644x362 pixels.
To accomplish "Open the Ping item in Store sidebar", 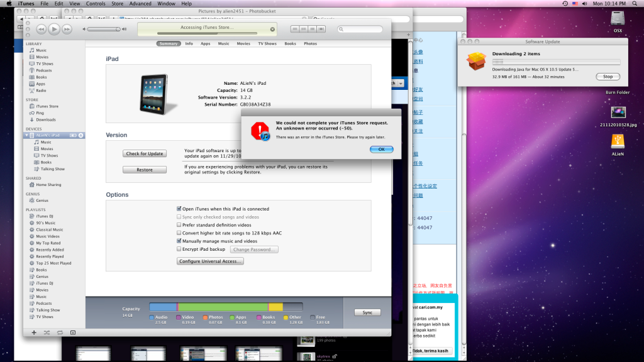I will [40, 113].
